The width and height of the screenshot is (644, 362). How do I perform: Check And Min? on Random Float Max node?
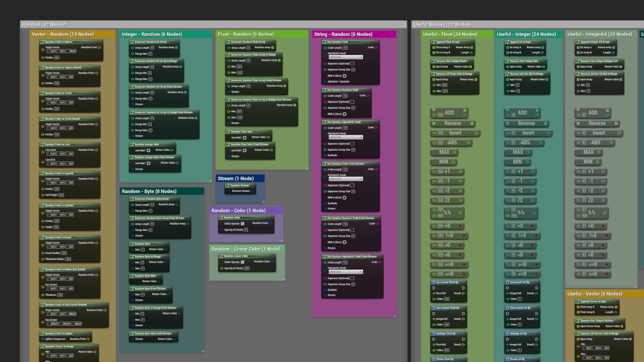[x=245, y=137]
